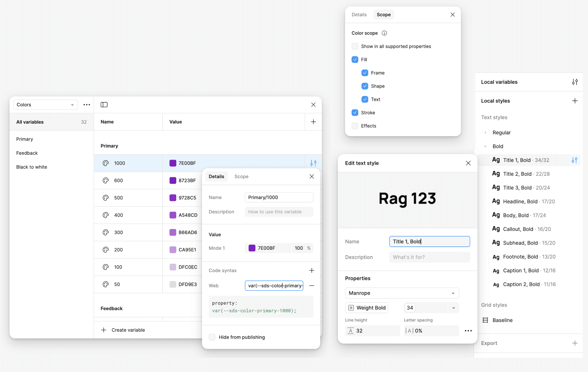Click Create variable button
This screenshot has width=588, height=372.
(x=123, y=330)
